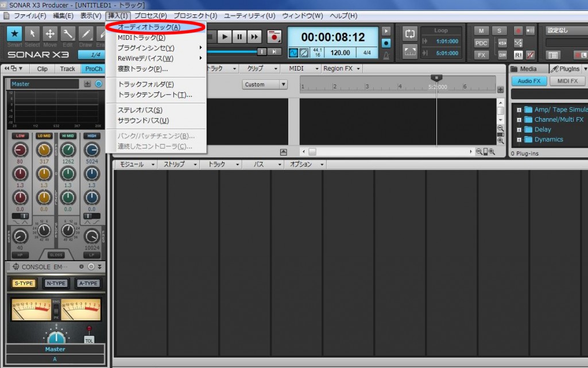Click the plus icon next to Master

pos(87,84)
